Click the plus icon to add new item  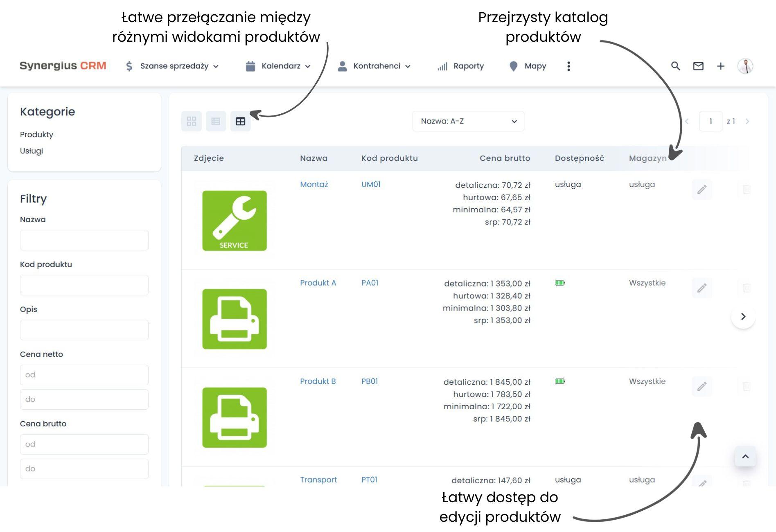(721, 66)
